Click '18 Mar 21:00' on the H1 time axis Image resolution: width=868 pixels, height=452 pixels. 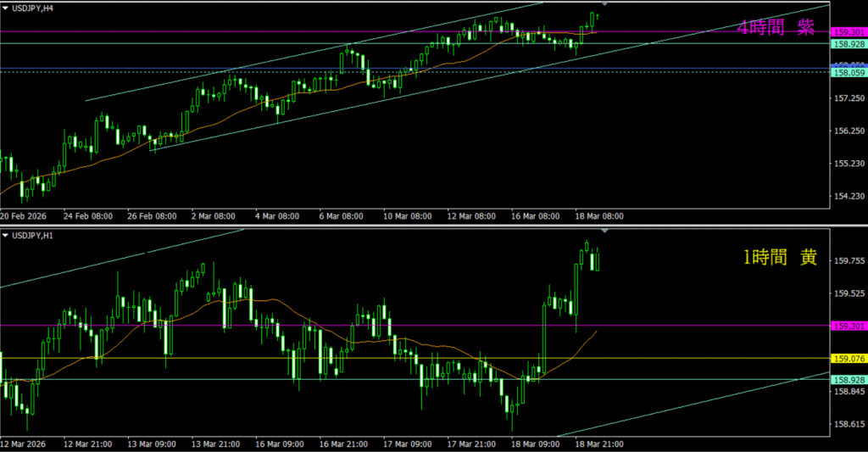598,444
